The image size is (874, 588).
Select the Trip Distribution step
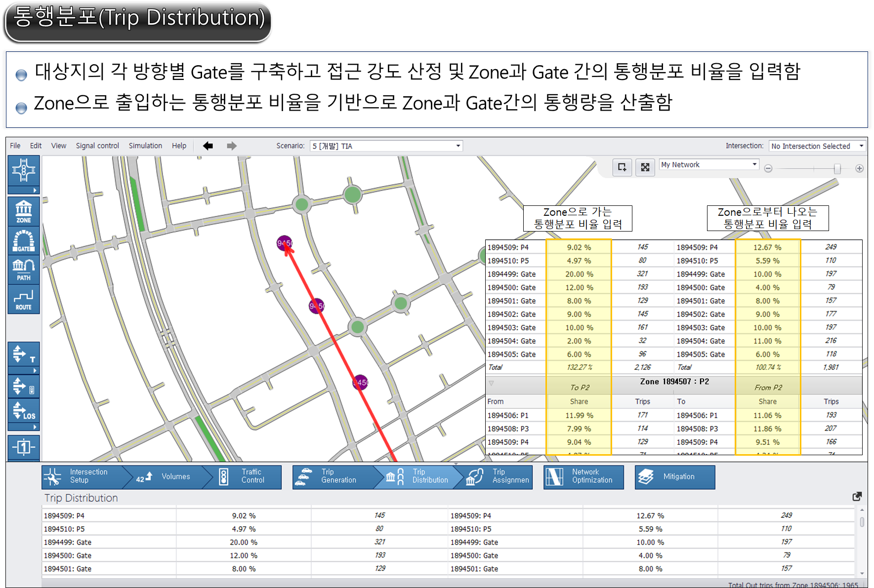pyautogui.click(x=419, y=476)
